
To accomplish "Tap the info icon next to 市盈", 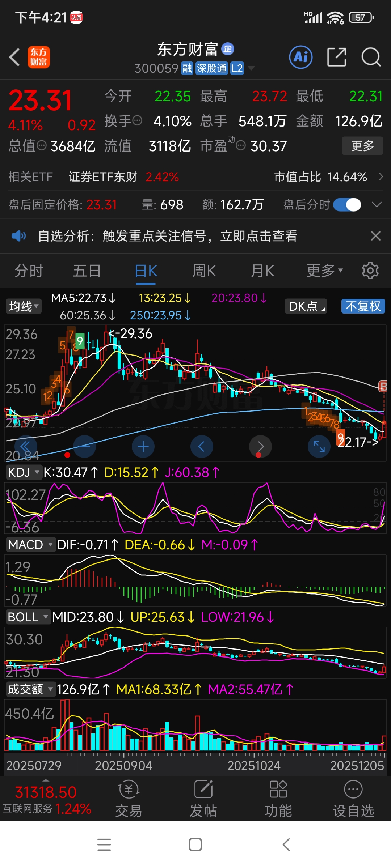I will pyautogui.click(x=241, y=146).
